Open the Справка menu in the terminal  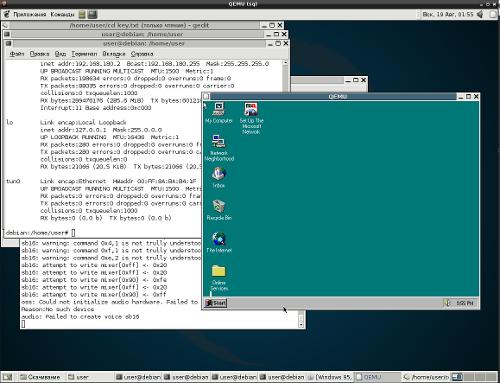click(x=142, y=54)
